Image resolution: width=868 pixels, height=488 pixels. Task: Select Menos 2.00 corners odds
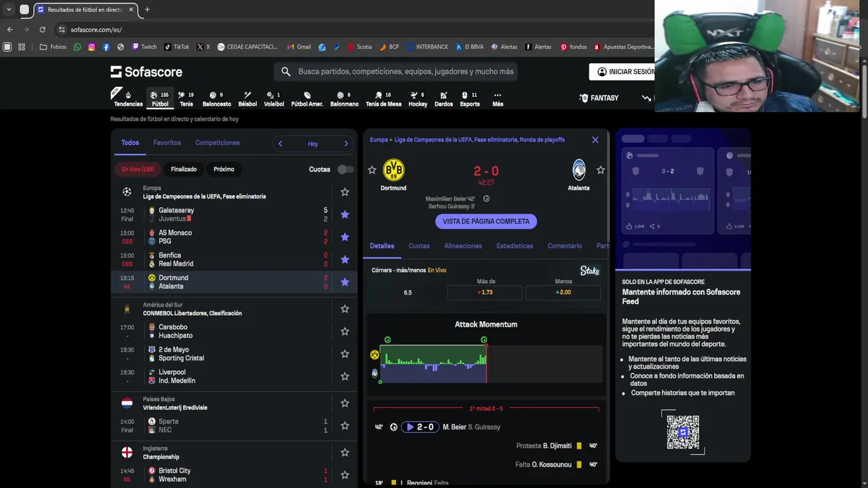563,292
